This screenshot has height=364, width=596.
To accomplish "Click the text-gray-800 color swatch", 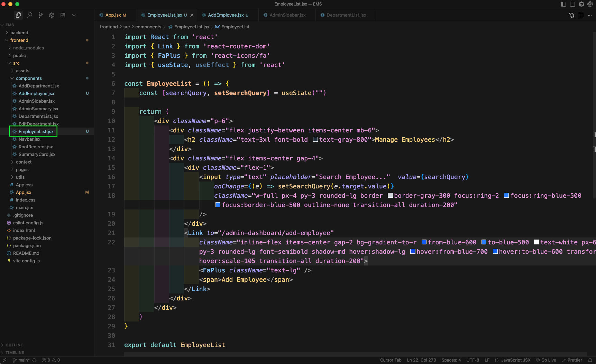I will tap(315, 139).
